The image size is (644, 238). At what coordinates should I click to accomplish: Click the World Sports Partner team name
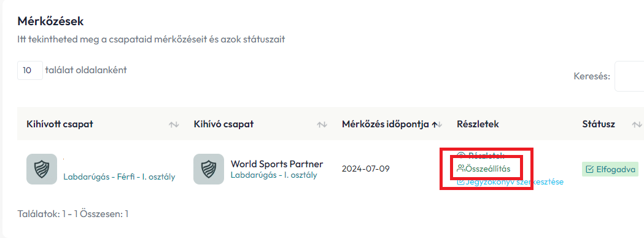click(x=277, y=164)
